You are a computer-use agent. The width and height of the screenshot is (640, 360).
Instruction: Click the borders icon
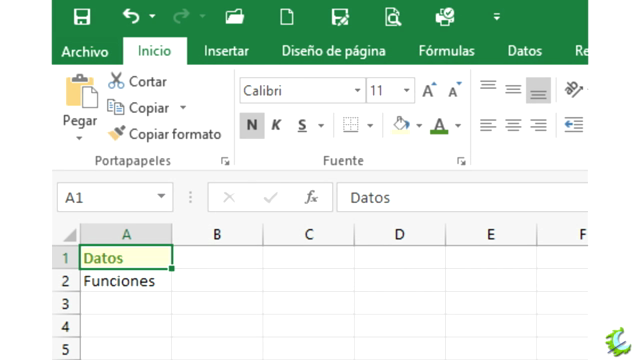[x=350, y=125]
